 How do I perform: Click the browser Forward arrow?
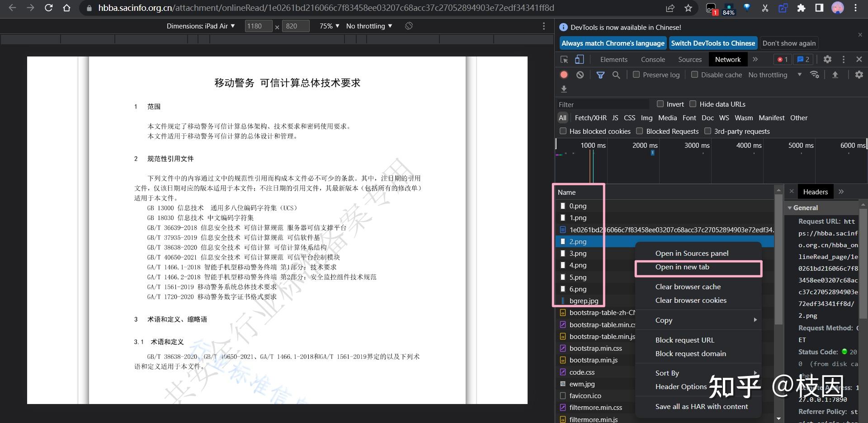pyautogui.click(x=30, y=8)
